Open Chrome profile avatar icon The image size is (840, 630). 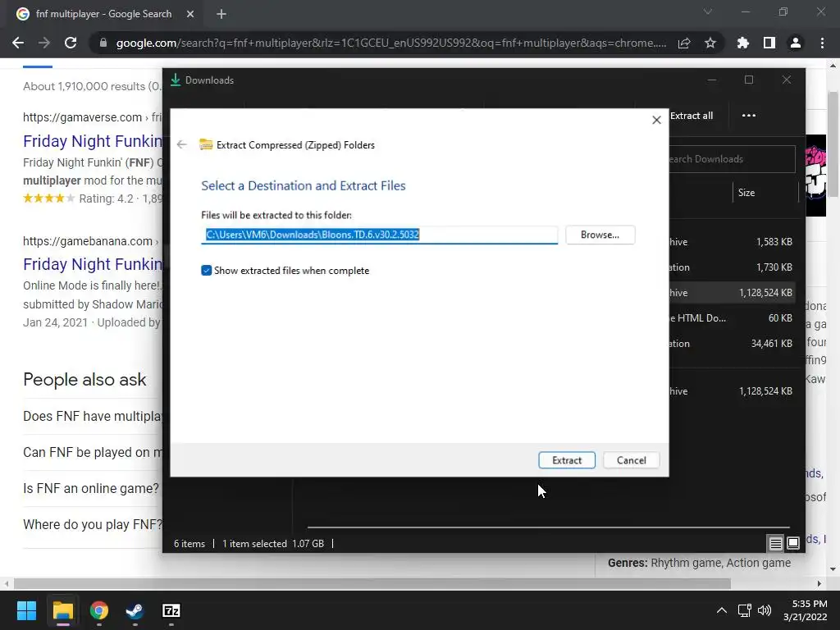[796, 43]
